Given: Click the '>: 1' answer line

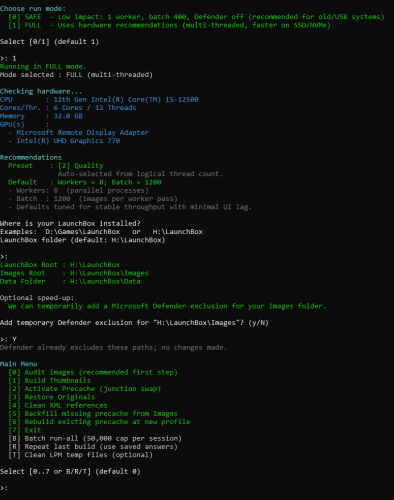Looking at the screenshot, I should [8, 58].
